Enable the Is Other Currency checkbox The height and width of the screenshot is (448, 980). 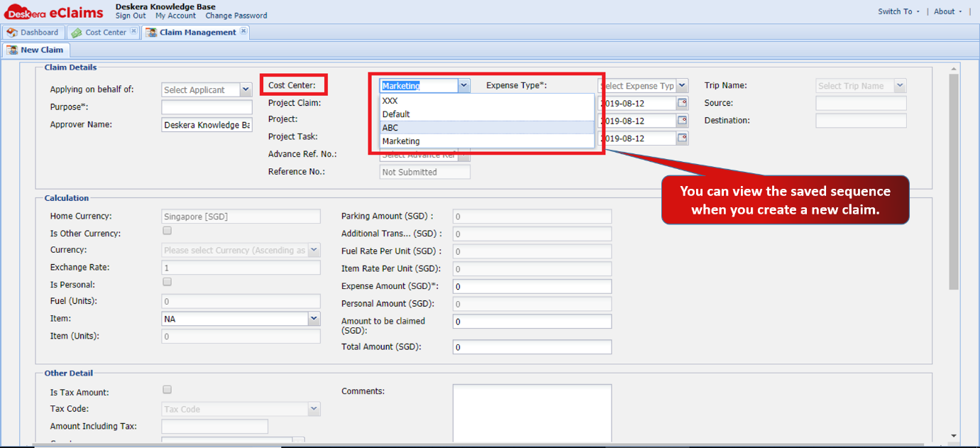tap(167, 231)
